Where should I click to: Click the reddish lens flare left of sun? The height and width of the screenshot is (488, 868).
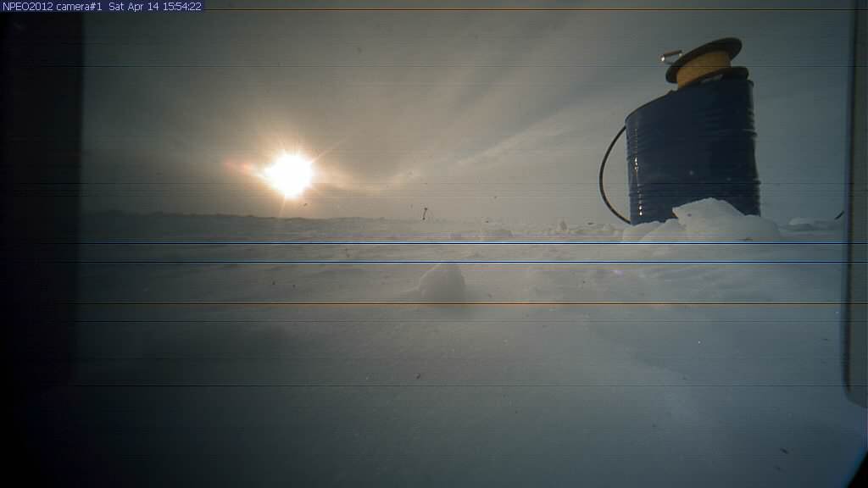[x=240, y=168]
